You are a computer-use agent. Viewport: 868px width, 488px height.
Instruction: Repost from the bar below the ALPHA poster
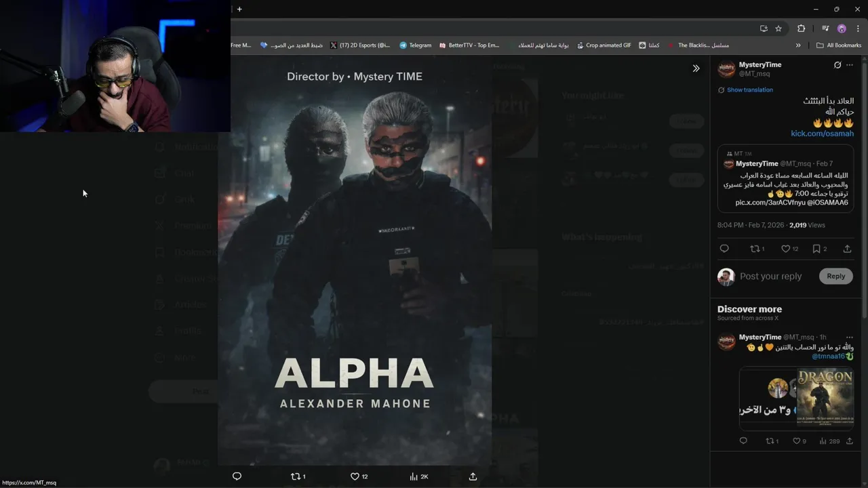click(x=298, y=476)
